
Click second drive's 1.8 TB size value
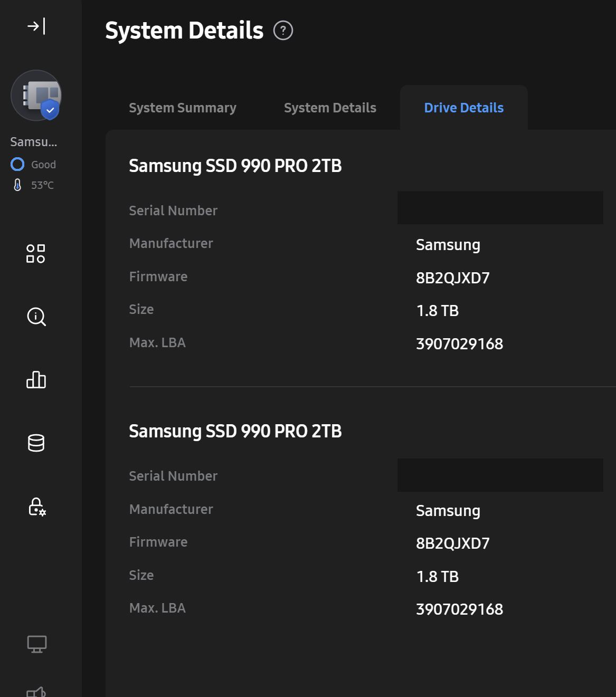point(438,577)
